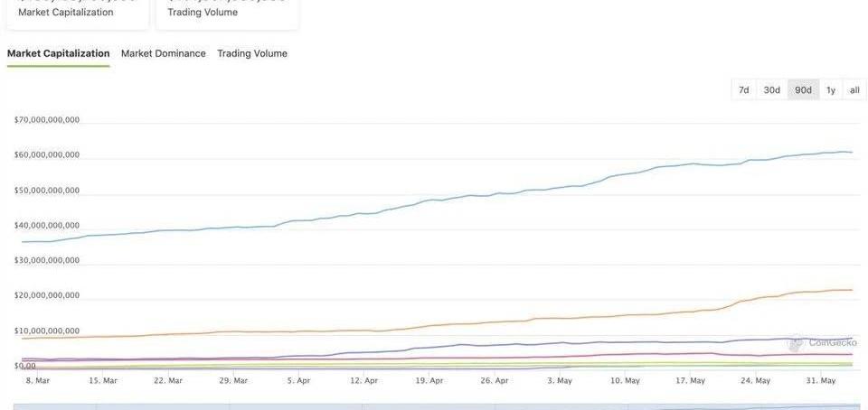Click the 26. Apr date label
Viewport: 868px width, 410px height.
tap(494, 381)
